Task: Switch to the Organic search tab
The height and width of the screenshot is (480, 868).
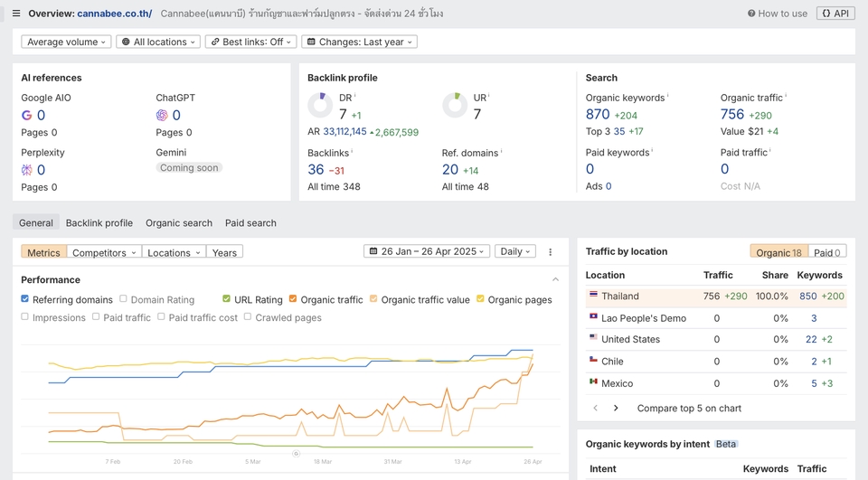Action: tap(179, 222)
